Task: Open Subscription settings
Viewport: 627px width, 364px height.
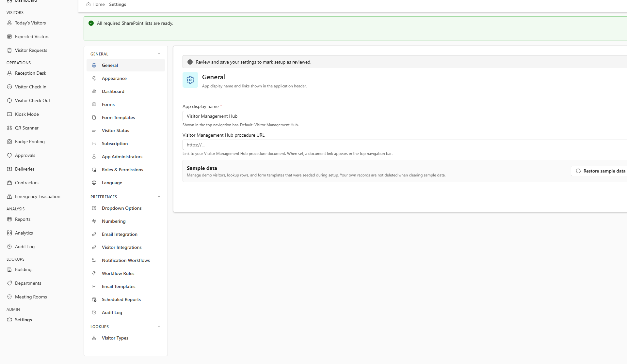Action: coord(126,144)
